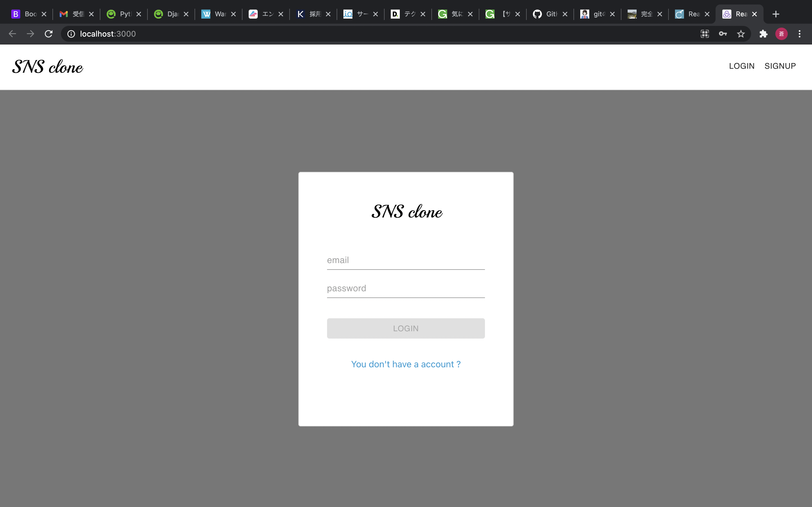Focus the email input field
This screenshot has width=812, height=507.
point(405,260)
